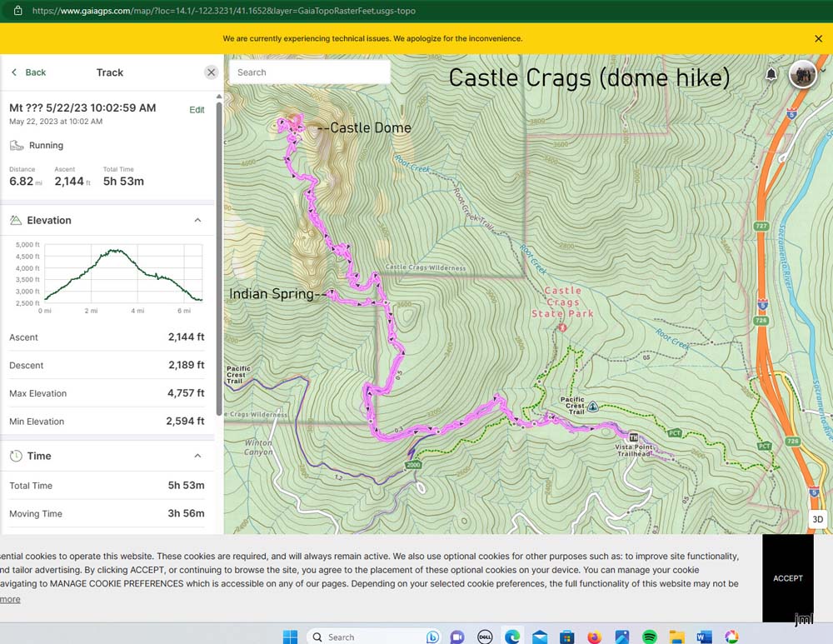Click the Running boot activity icon
The width and height of the screenshot is (833, 644).
click(x=17, y=146)
